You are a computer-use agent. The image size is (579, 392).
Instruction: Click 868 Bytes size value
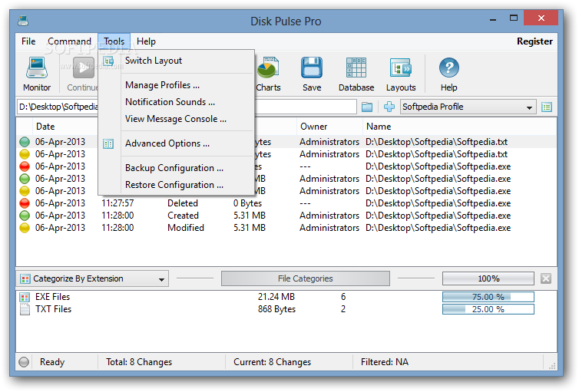(277, 309)
